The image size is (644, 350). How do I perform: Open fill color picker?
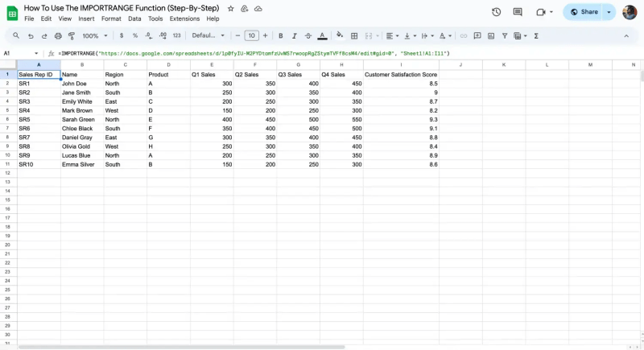click(339, 35)
